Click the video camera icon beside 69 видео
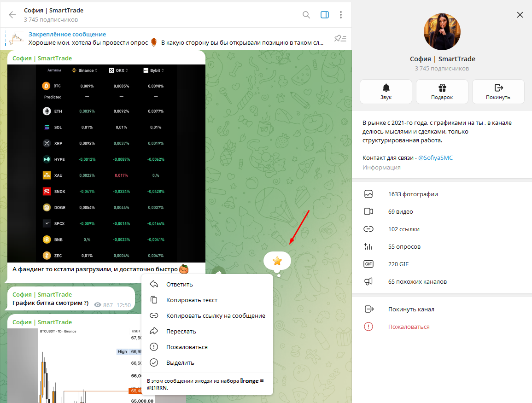The width and height of the screenshot is (532, 403). tap(368, 212)
